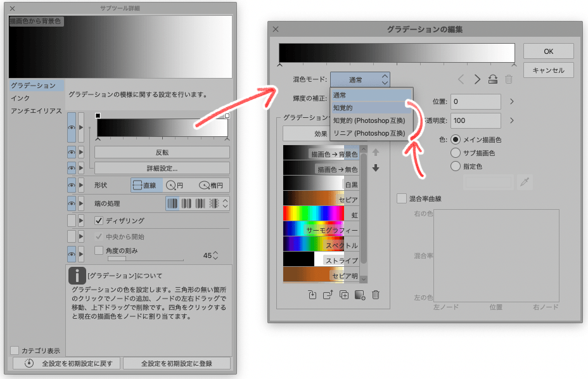The width and height of the screenshot is (588, 379).
Task: Toggle eye visibility for 端の処理 row
Action: (72, 203)
